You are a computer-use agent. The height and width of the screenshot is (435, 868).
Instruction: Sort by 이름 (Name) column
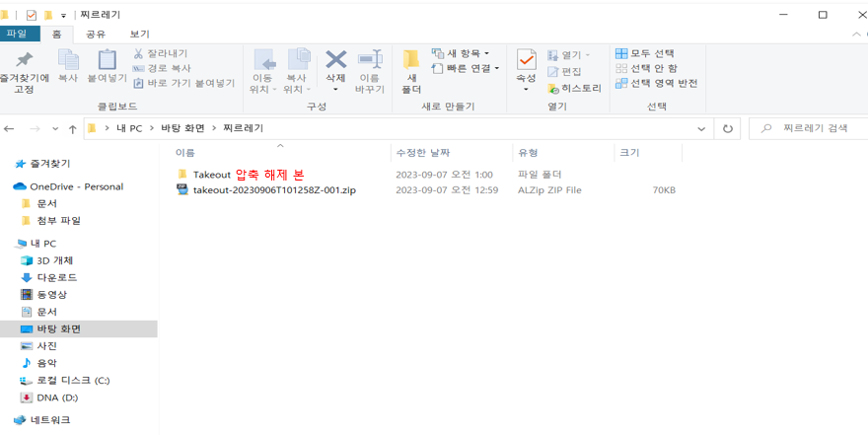tap(184, 153)
